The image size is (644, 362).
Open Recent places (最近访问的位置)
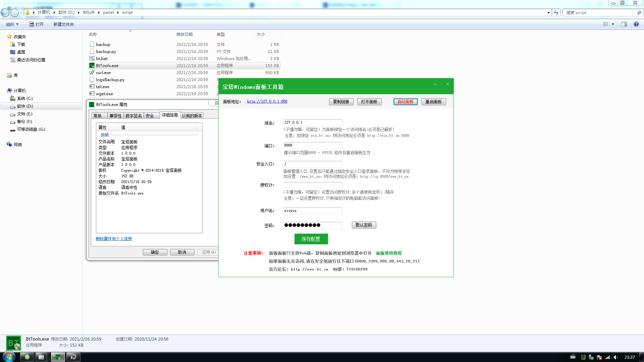click(x=31, y=60)
